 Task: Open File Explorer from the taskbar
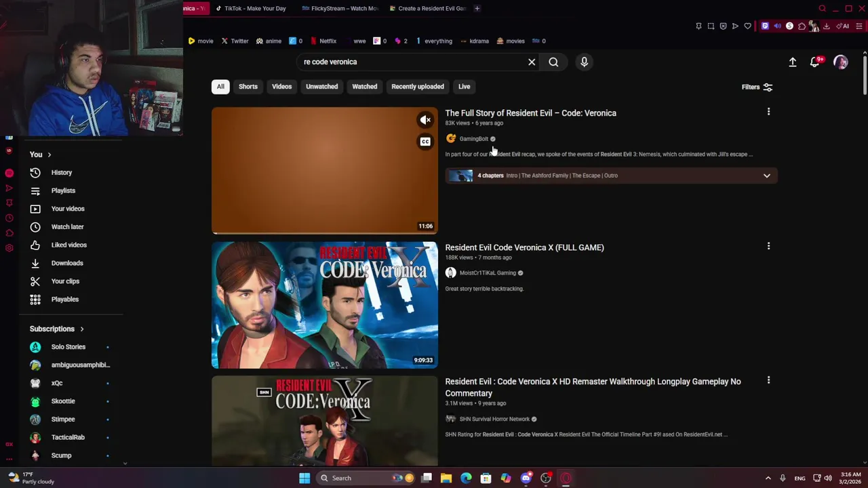click(x=446, y=478)
